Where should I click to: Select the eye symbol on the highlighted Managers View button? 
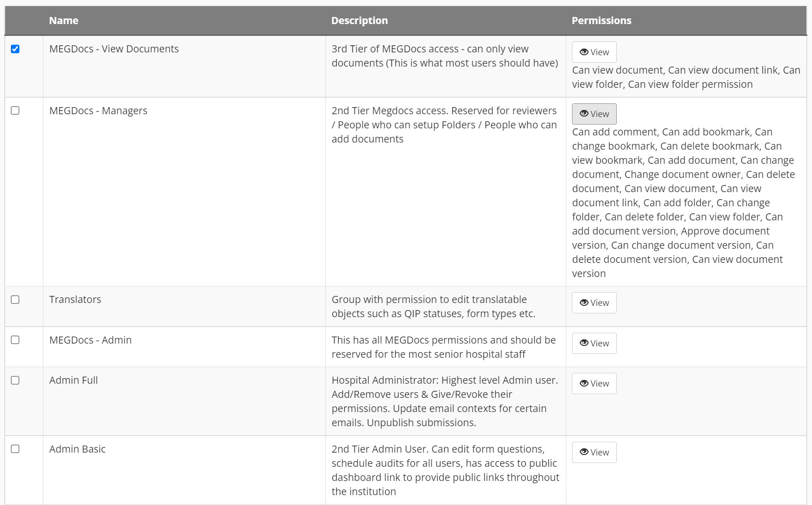584,113
